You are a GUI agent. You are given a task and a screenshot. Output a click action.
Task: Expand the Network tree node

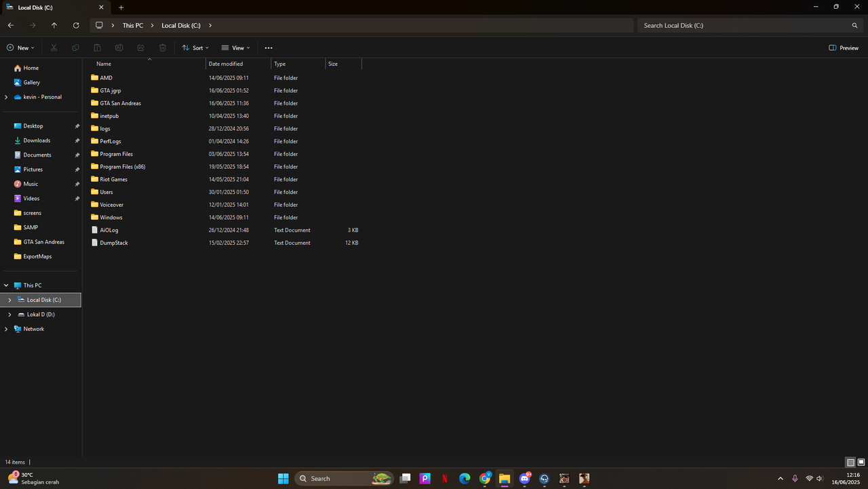[x=6, y=329]
